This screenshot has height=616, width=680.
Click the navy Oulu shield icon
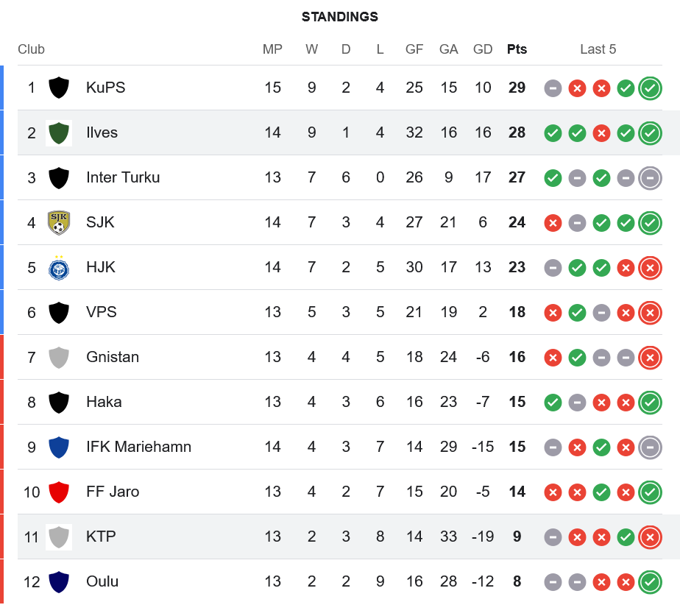59,581
